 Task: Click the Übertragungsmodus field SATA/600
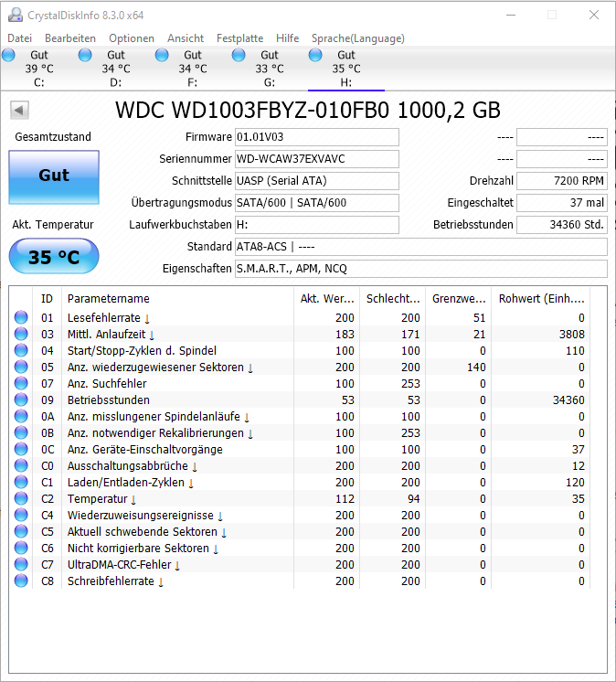coord(317,203)
